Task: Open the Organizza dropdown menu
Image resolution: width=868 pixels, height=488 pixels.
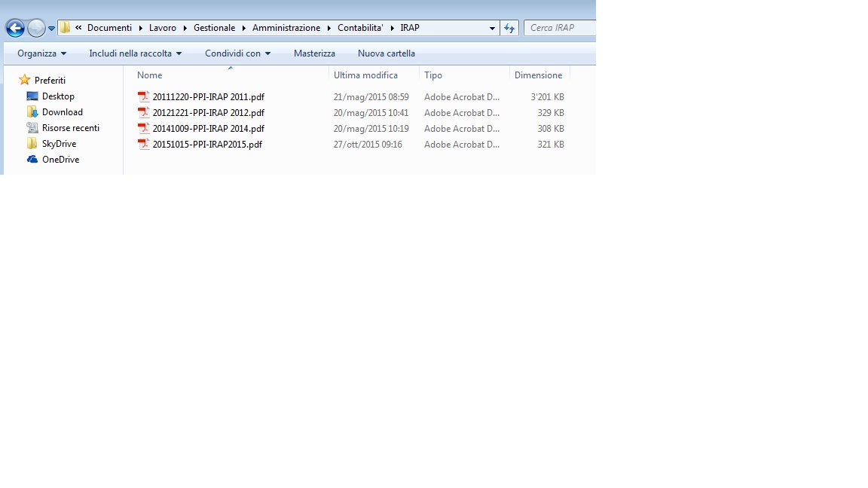Action: click(41, 53)
